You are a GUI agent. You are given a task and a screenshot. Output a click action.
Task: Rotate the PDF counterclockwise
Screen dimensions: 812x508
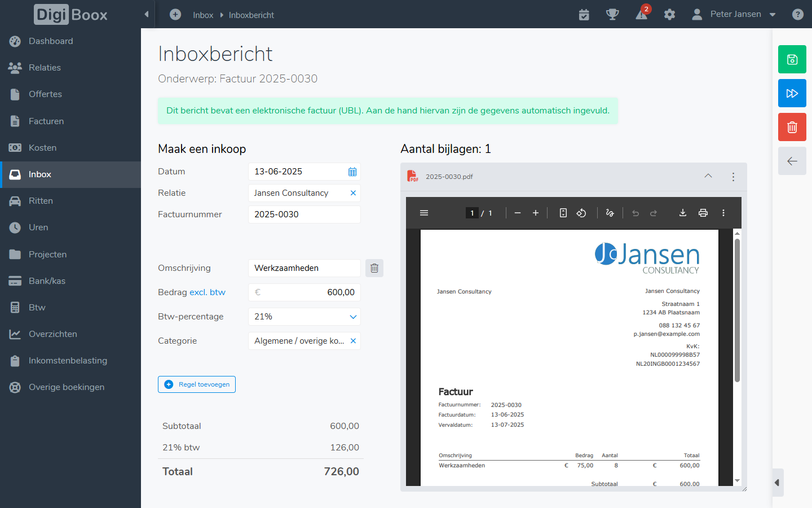581,213
